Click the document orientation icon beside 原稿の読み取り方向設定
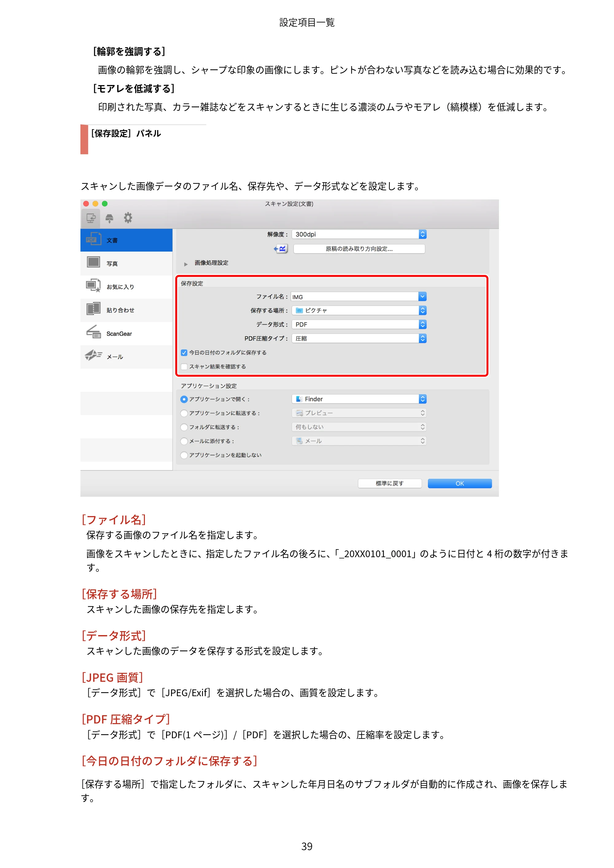 281,249
